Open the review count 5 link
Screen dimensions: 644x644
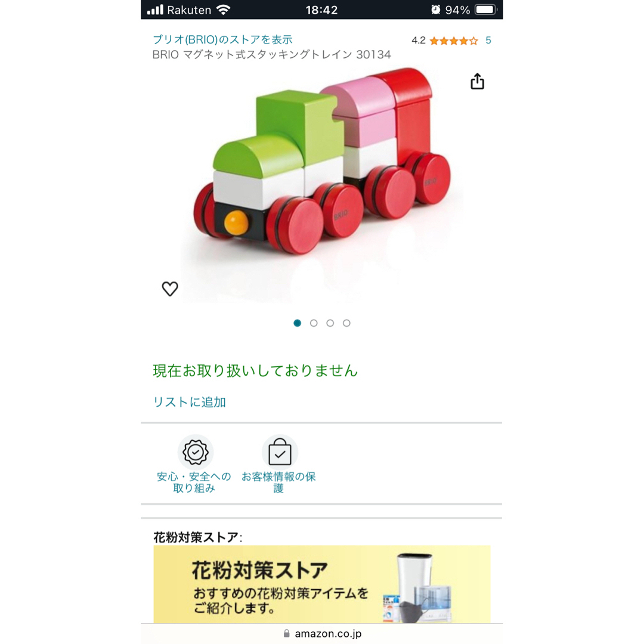(488, 41)
